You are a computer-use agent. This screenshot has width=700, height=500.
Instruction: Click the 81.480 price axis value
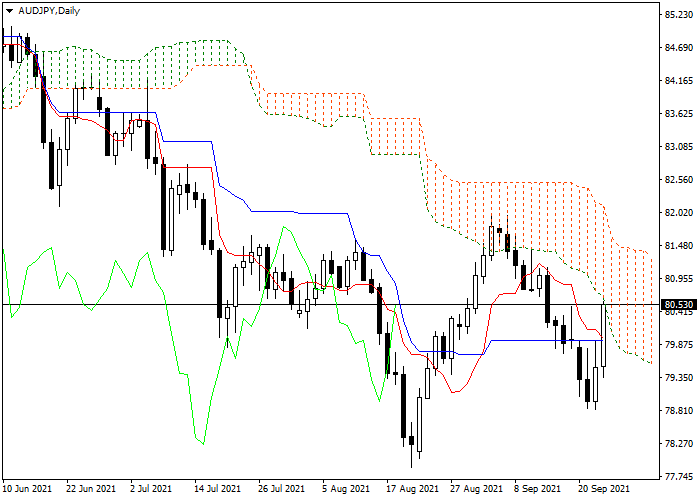(679, 246)
